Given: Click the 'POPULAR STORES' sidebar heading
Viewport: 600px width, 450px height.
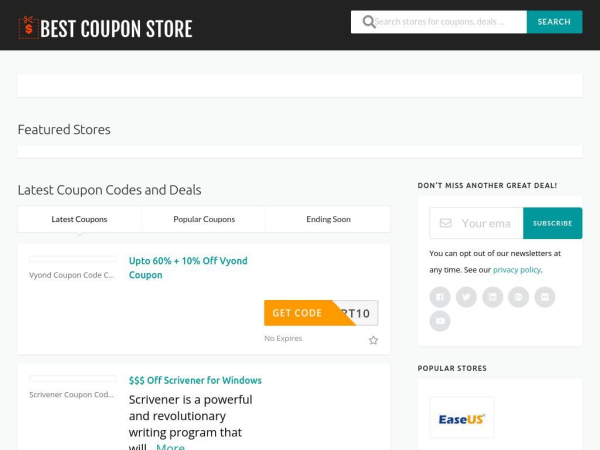Looking at the screenshot, I should pyautogui.click(x=452, y=368).
